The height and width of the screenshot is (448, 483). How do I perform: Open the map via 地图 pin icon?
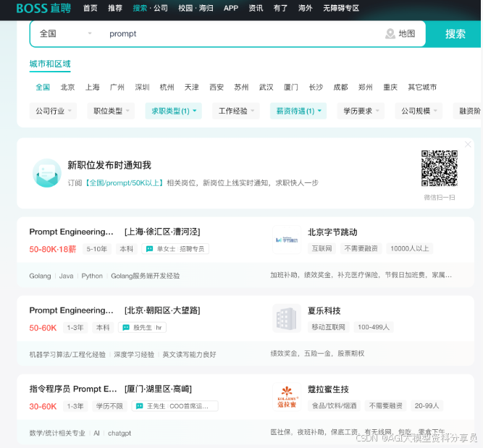[390, 33]
